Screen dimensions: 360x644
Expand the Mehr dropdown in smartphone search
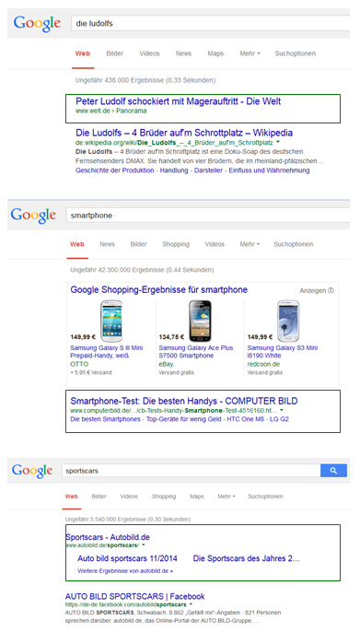point(250,244)
